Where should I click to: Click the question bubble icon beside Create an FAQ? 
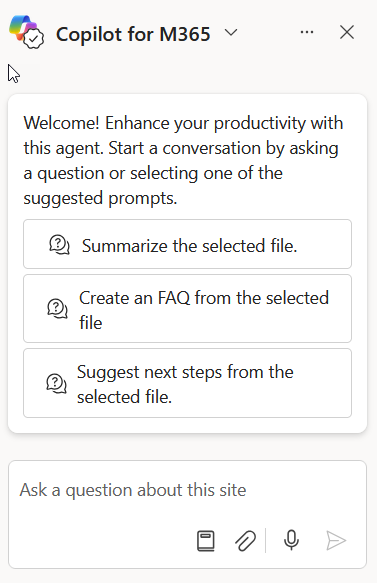point(57,309)
